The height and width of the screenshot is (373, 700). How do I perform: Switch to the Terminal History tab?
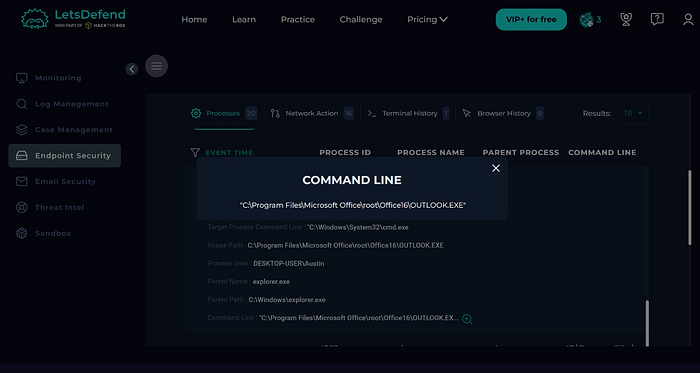pyautogui.click(x=408, y=113)
